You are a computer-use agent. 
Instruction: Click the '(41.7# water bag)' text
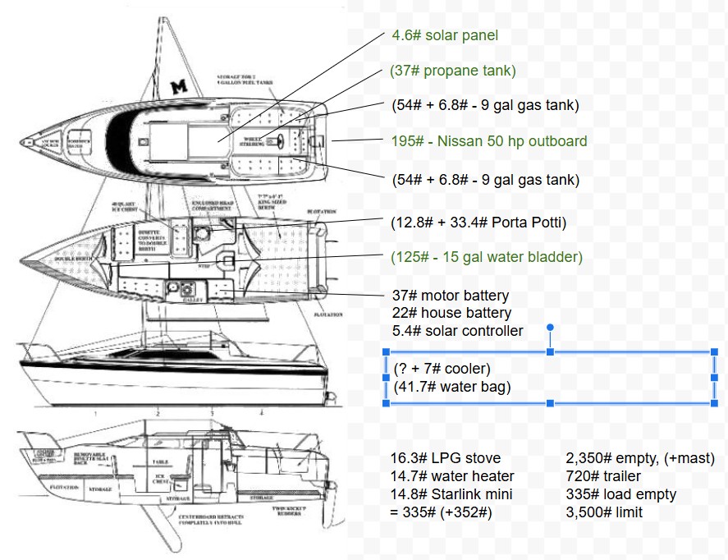click(452, 387)
